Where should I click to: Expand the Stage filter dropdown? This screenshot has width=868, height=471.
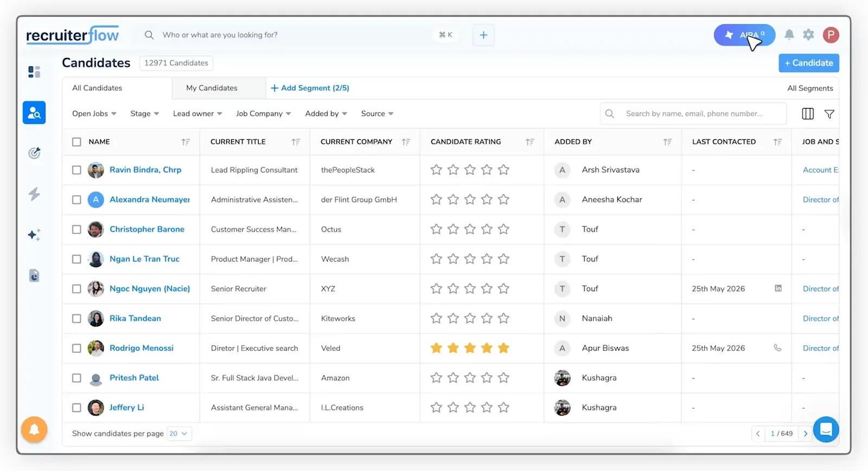[145, 114]
